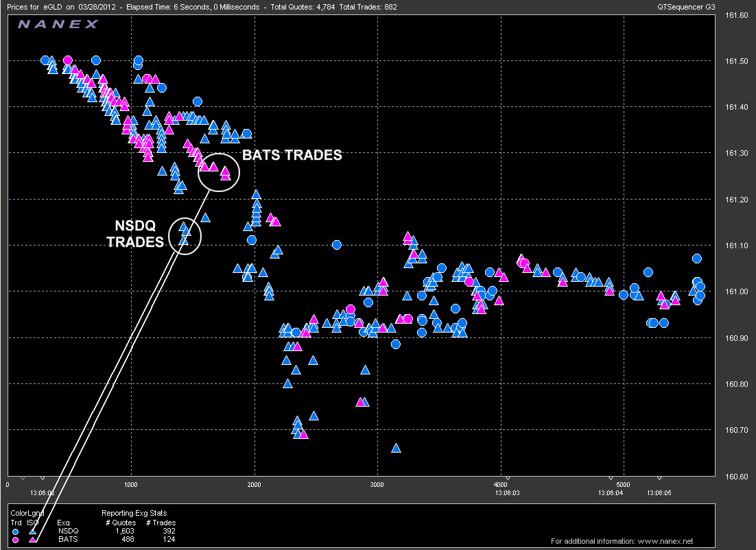756x550 pixels.
Task: Click the blue circle NSDQ Trd legend swatch
Action: (x=15, y=531)
